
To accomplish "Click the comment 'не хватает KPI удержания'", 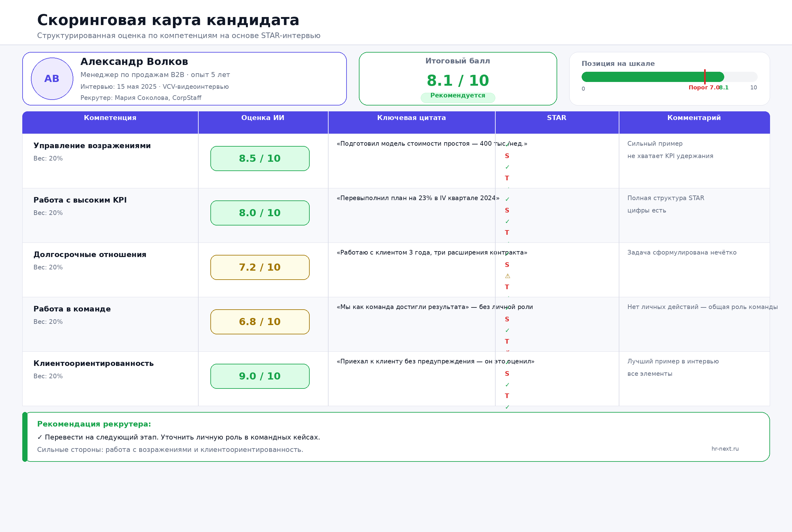I will coord(670,156).
